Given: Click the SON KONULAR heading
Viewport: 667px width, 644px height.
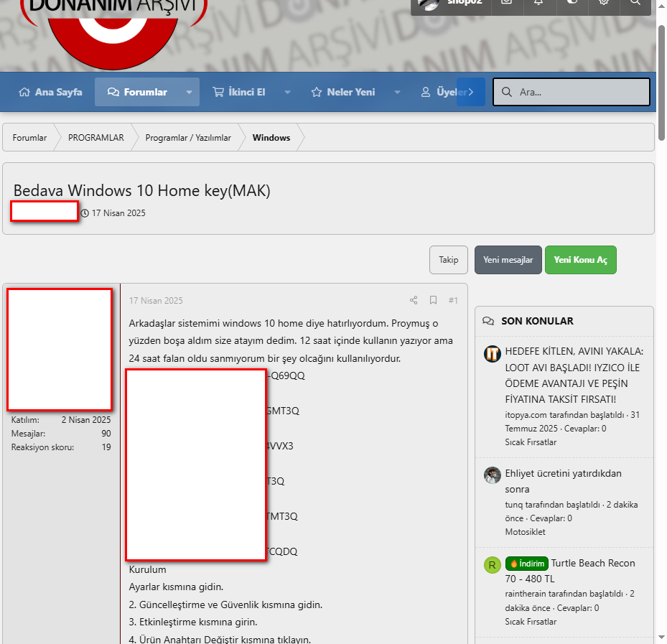Looking at the screenshot, I should click(537, 321).
